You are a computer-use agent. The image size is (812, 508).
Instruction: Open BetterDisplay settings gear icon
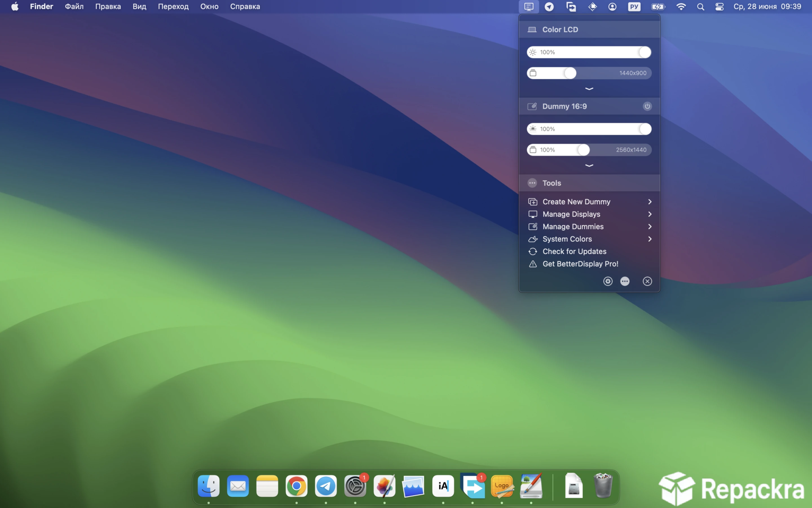coord(608,281)
